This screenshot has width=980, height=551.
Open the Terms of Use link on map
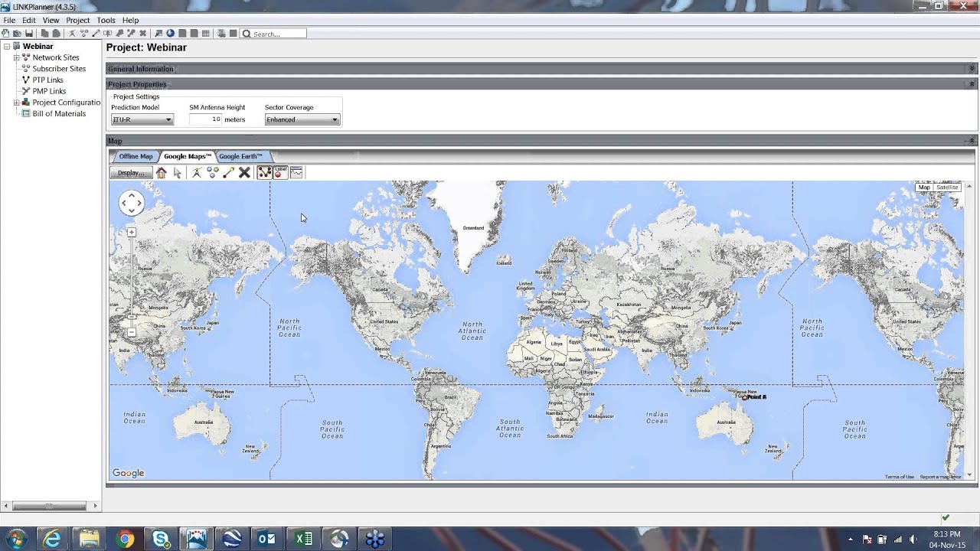[900, 477]
